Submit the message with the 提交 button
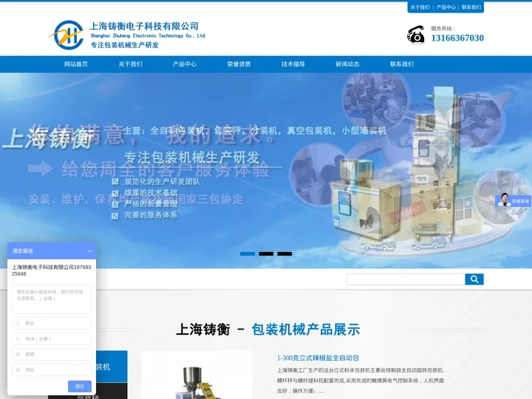The image size is (532, 399). (x=80, y=386)
